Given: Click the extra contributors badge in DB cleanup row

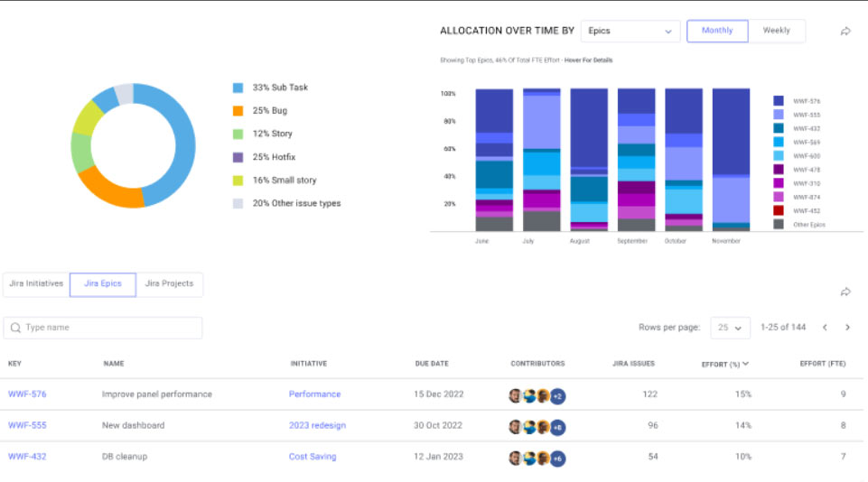Looking at the screenshot, I should [x=557, y=458].
